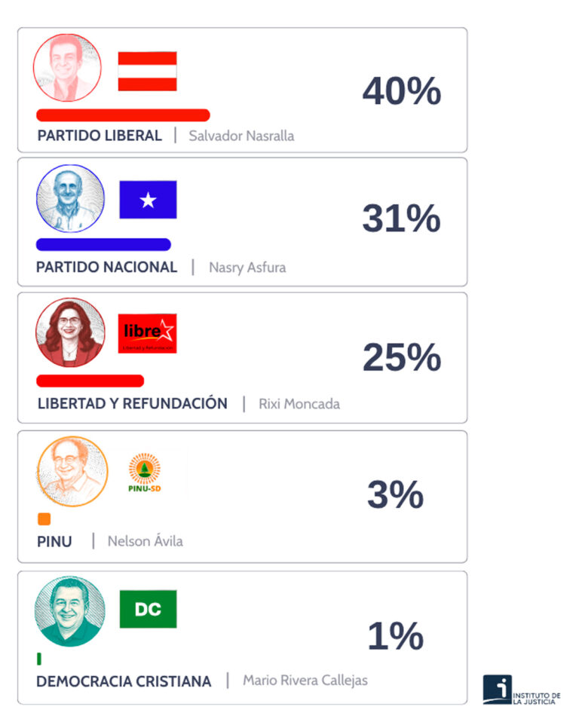Image resolution: width=579 pixels, height=728 pixels.
Task: Click Salvador Nasralla's portrait avatar
Action: tap(67, 68)
